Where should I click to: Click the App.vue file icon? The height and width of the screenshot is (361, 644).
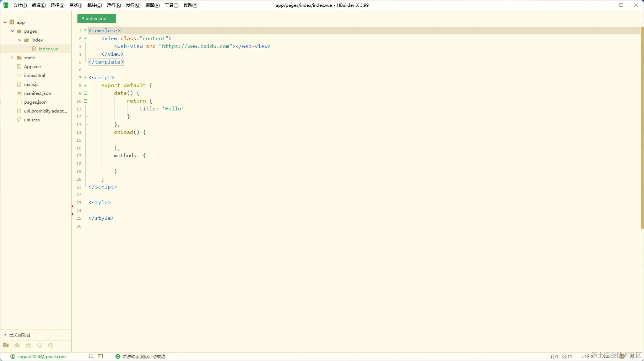coord(19,67)
